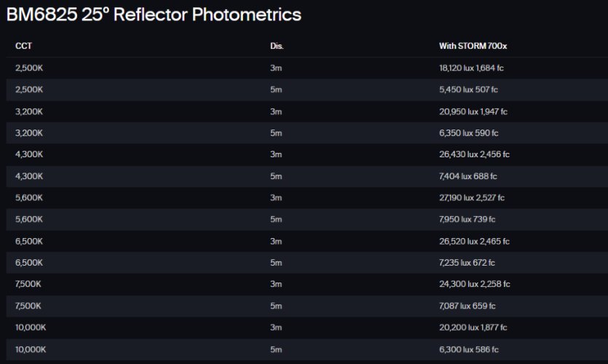Select the 26,520 lux 2,465 fc reading
This screenshot has height=364, width=608.
(x=474, y=241)
